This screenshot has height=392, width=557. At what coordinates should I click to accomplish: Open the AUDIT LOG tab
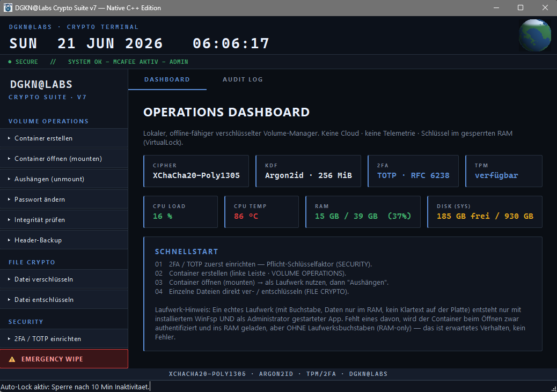(243, 79)
